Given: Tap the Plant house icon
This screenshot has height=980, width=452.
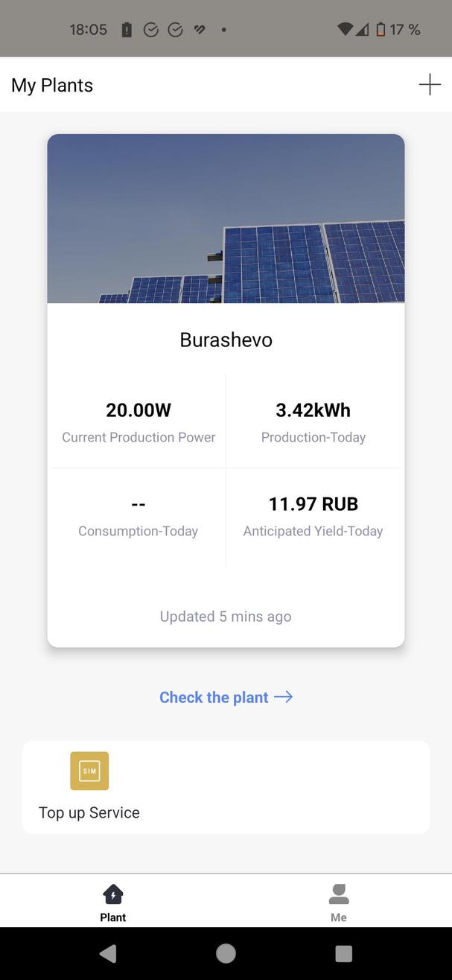Looking at the screenshot, I should pyautogui.click(x=113, y=894).
